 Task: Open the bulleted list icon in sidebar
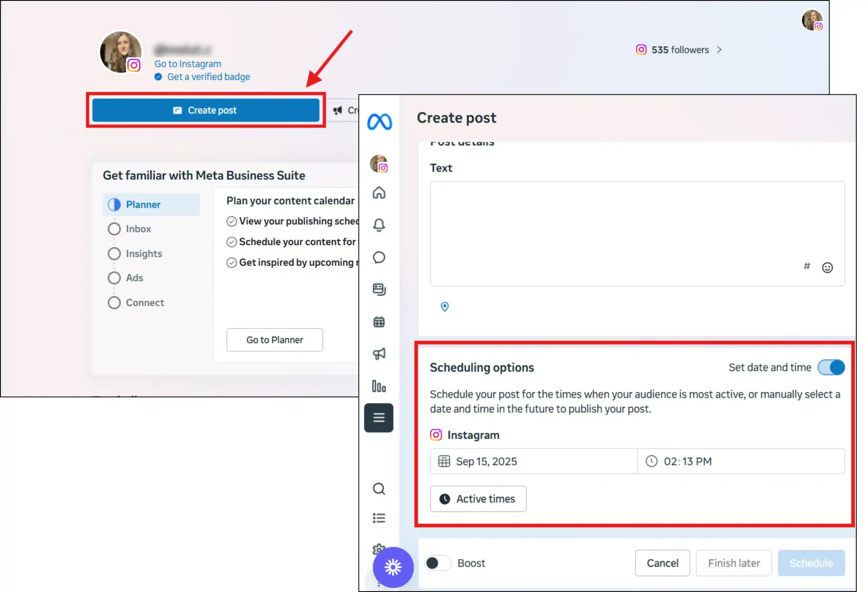[x=379, y=518]
